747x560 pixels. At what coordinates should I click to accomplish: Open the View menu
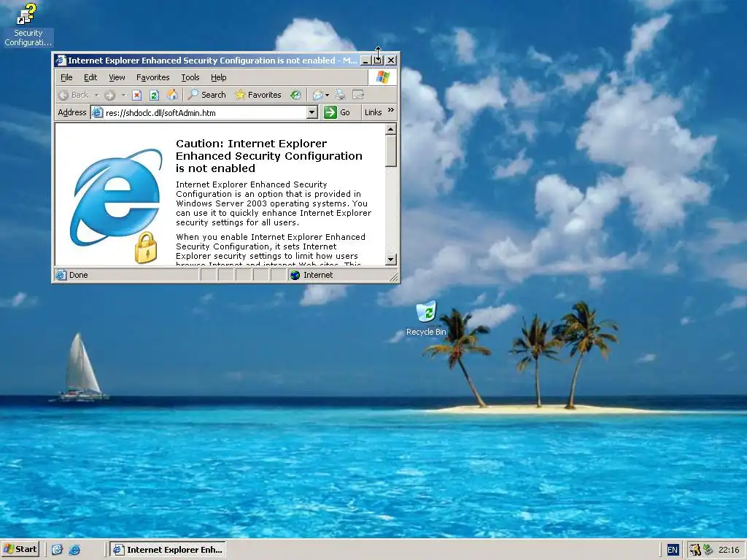pos(117,77)
